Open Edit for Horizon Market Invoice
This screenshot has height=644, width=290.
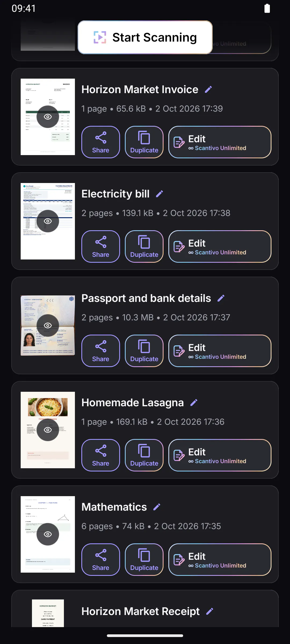tap(220, 142)
